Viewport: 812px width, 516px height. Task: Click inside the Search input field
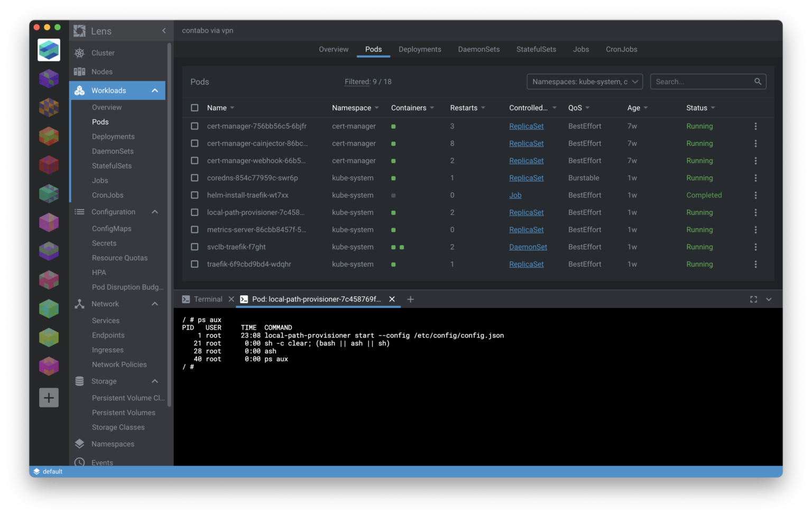coord(698,81)
